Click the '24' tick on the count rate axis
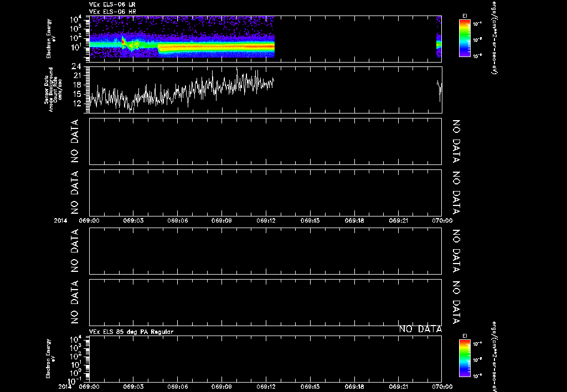The image size is (567, 392). pos(76,66)
